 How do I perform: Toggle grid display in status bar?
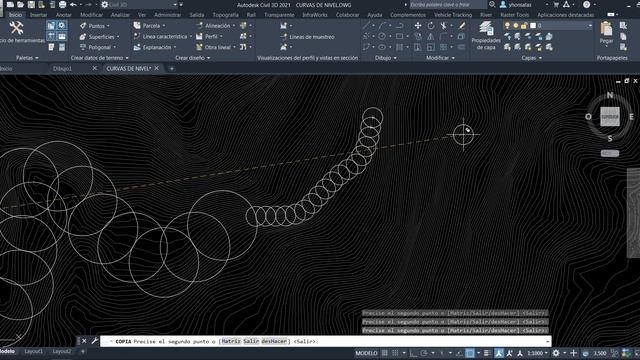384,353
